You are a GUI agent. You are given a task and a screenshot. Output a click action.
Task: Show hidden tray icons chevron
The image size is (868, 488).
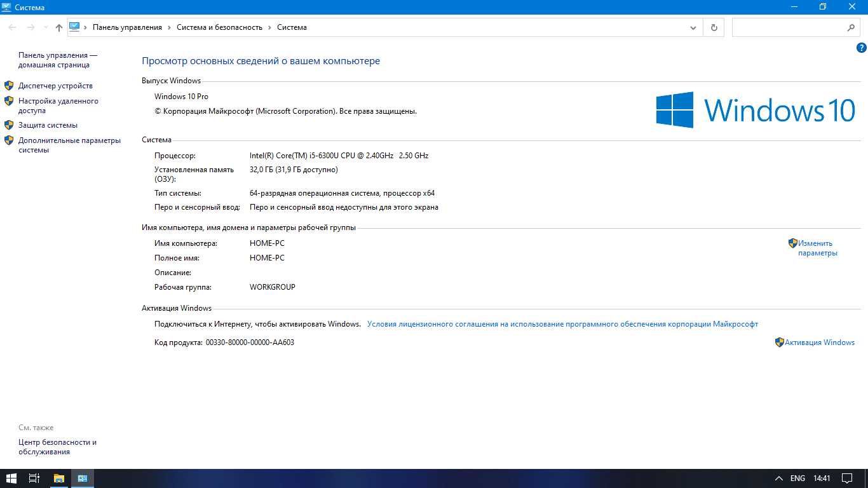coord(778,478)
